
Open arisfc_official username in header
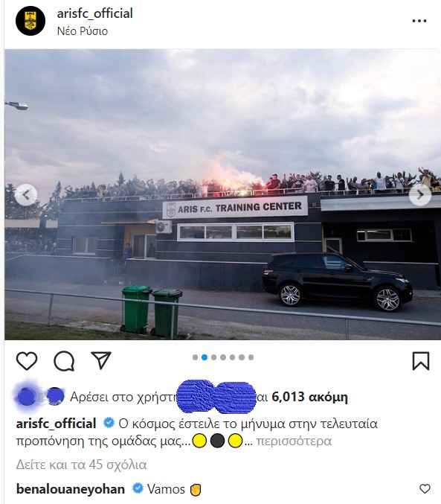coord(94,13)
